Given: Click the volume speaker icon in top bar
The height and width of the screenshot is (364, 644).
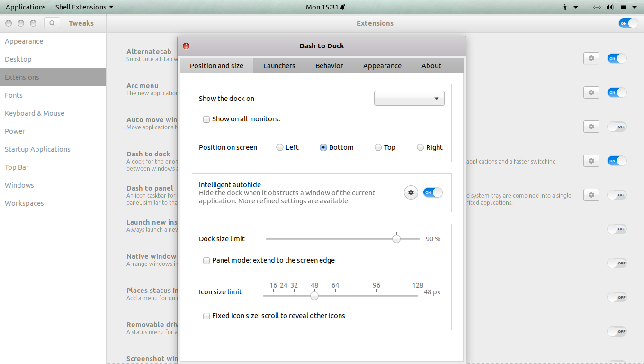Looking at the screenshot, I should pyautogui.click(x=610, y=7).
